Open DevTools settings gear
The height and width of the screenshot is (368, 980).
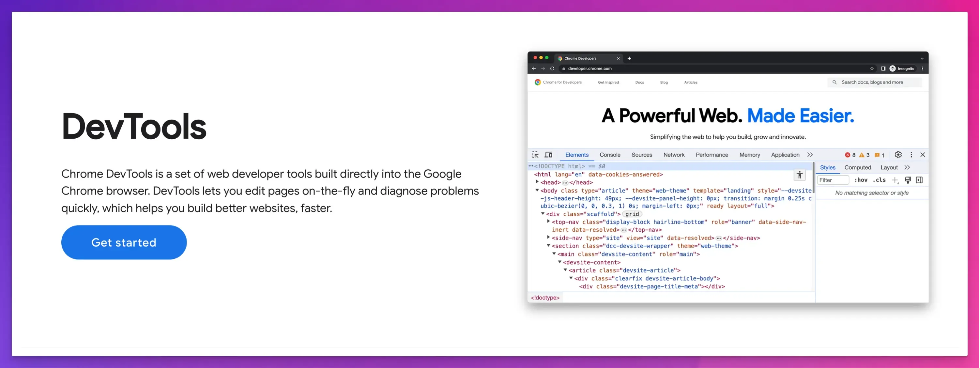tap(898, 155)
